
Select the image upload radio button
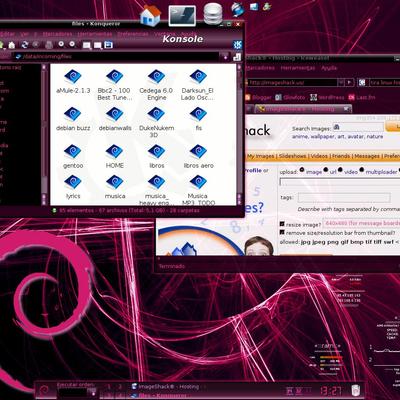click(x=302, y=170)
